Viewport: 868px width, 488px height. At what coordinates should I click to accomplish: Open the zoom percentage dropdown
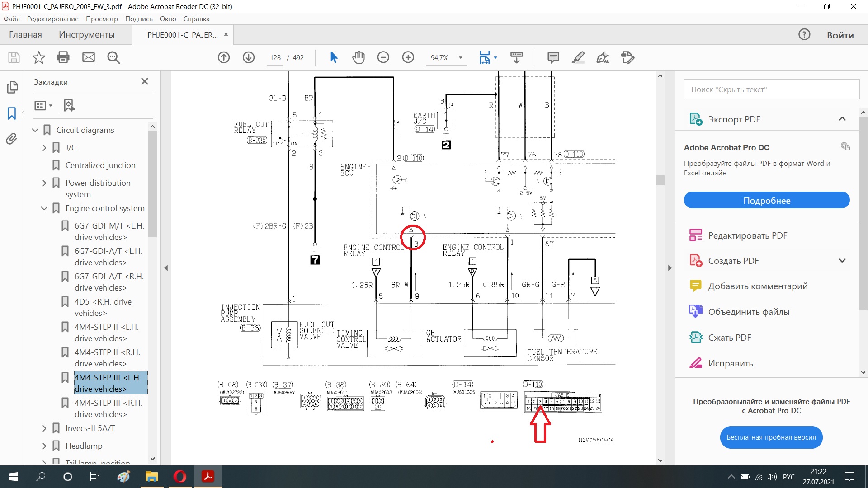pyautogui.click(x=461, y=58)
